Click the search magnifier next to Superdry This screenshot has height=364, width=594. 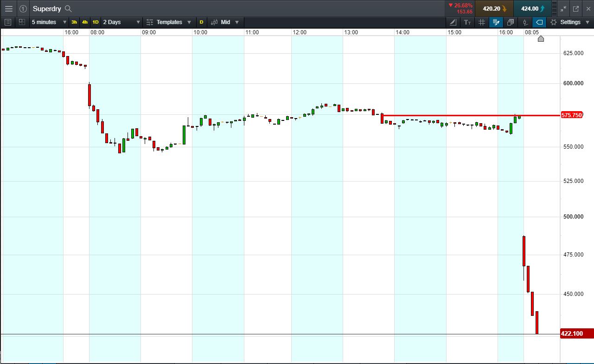pos(68,8)
